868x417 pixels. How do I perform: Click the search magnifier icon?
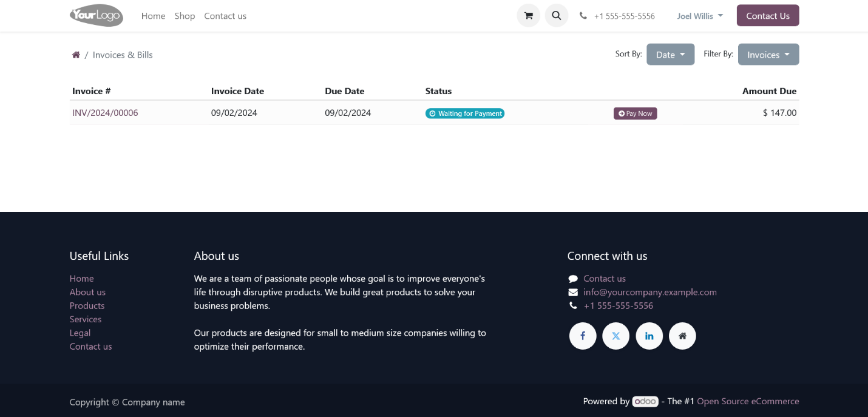[x=556, y=16]
